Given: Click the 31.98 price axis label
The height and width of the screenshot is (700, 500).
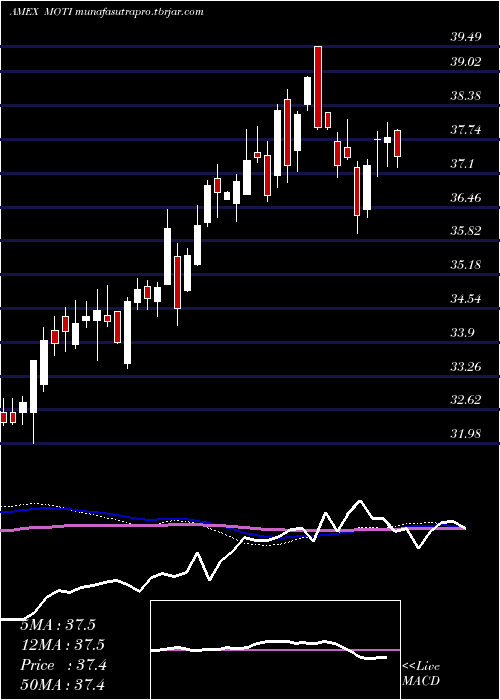Looking at the screenshot, I should tap(466, 434).
